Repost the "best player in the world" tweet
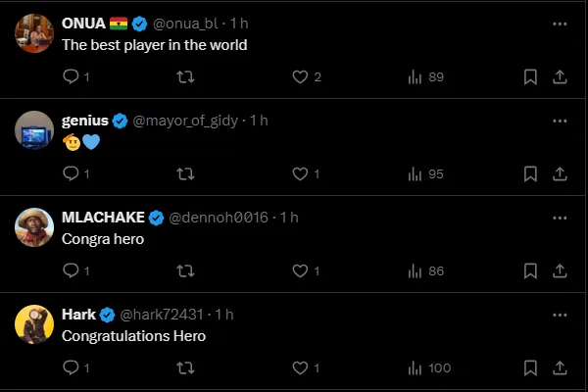Image resolution: width=588 pixels, height=392 pixels. click(185, 76)
